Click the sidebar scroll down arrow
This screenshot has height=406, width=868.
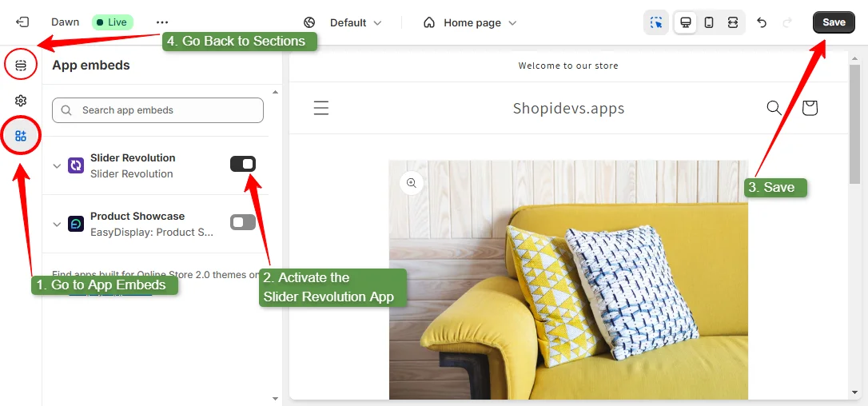click(276, 398)
